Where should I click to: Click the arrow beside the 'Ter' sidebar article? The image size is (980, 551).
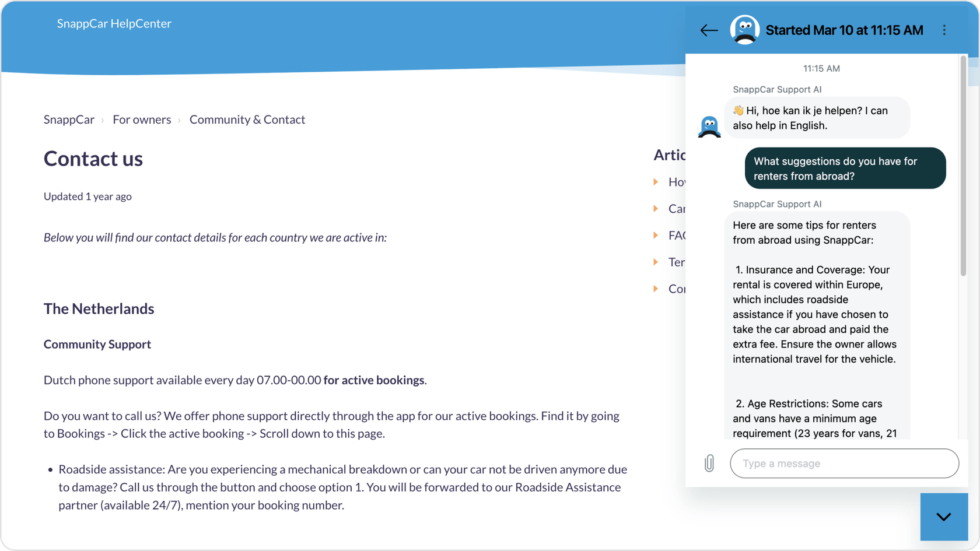[656, 262]
